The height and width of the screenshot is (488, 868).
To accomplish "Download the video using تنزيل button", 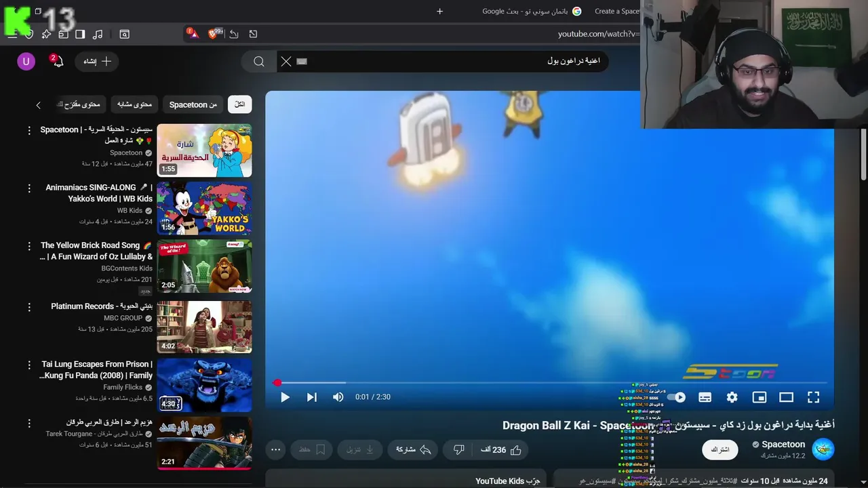I will (x=361, y=450).
